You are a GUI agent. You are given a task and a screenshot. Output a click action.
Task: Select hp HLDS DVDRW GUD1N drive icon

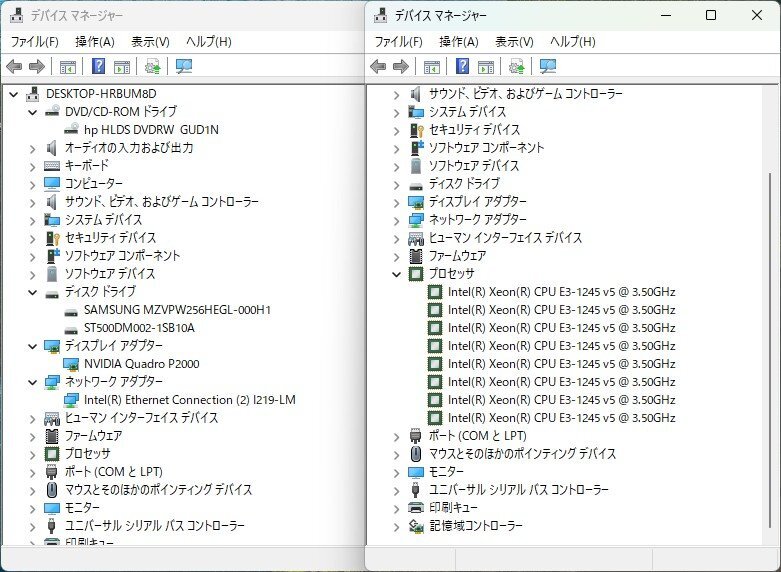pos(71,129)
